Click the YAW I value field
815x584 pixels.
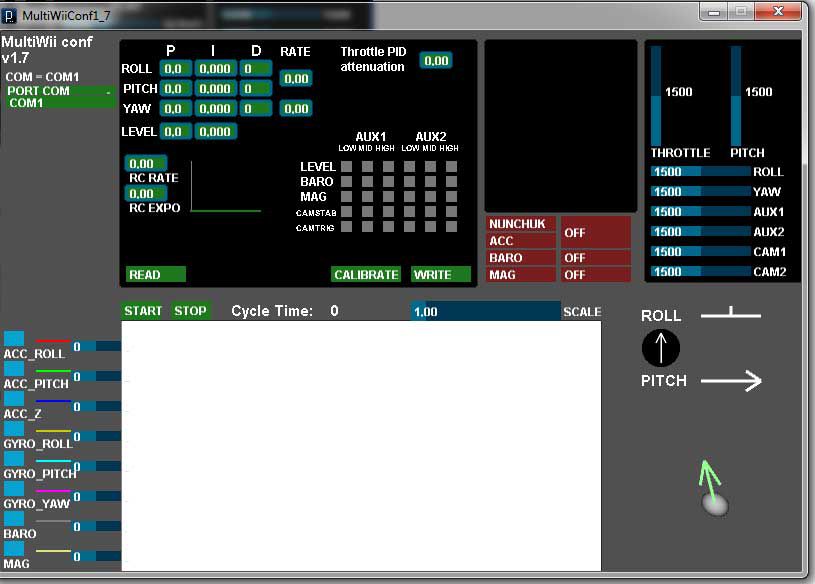click(215, 109)
